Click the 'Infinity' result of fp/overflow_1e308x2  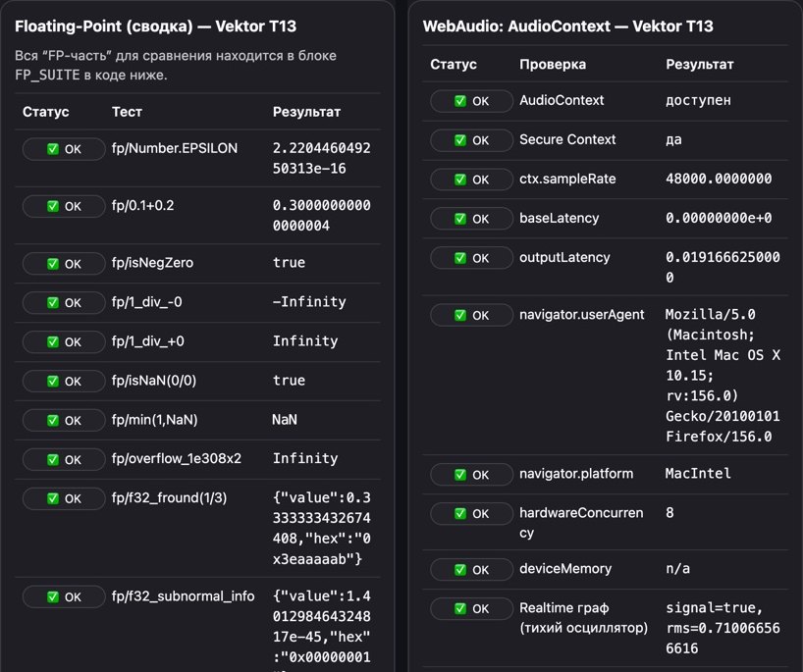[x=305, y=458]
